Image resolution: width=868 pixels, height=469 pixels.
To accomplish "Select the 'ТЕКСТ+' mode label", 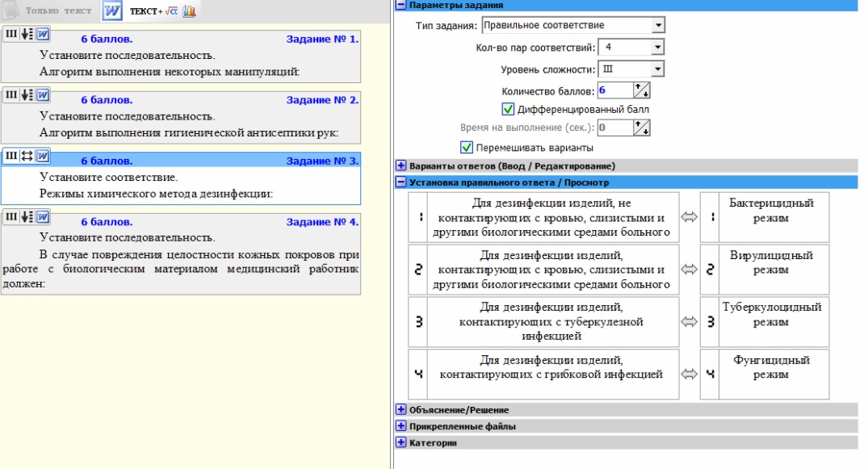I will click(x=146, y=11).
